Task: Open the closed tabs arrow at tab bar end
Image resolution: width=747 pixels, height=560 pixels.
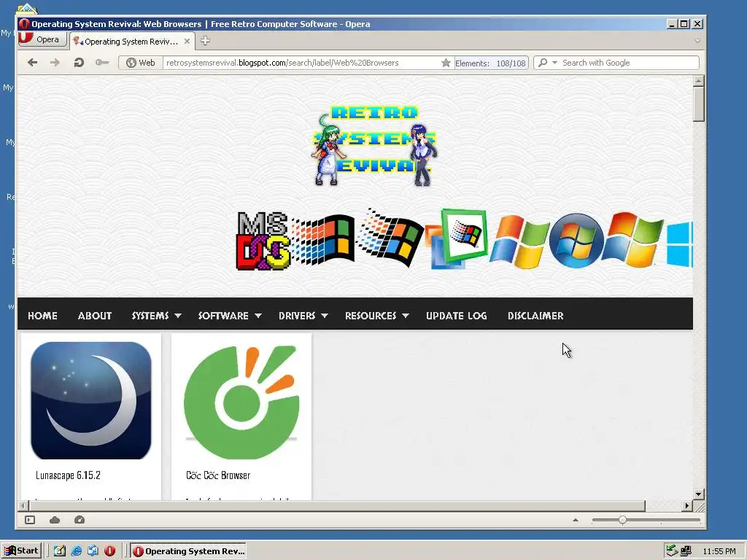Action: [x=697, y=41]
